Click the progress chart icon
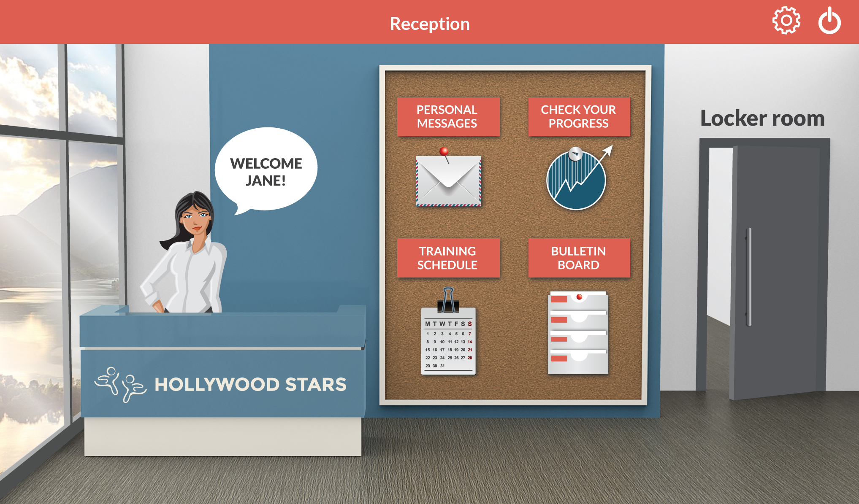The width and height of the screenshot is (859, 504). 577,179
